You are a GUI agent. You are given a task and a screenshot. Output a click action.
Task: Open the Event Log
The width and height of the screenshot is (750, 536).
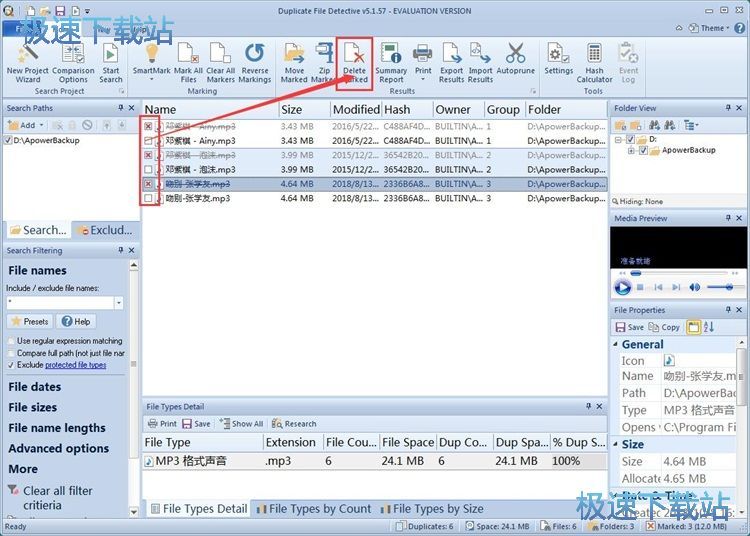pos(628,63)
